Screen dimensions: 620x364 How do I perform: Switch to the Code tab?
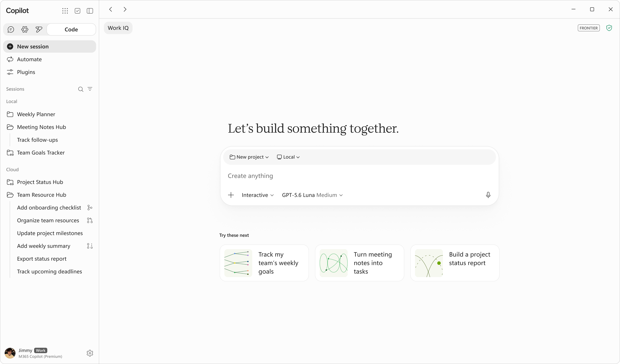click(71, 29)
